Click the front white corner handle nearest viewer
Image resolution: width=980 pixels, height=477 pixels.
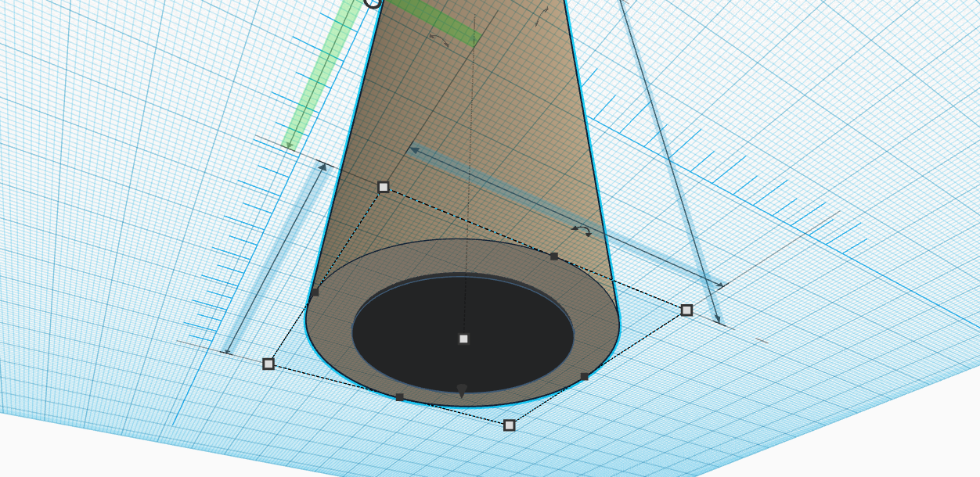pos(510,425)
